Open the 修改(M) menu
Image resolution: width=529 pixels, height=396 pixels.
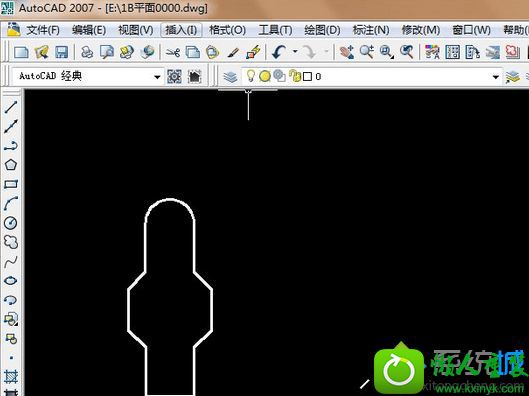(x=421, y=30)
